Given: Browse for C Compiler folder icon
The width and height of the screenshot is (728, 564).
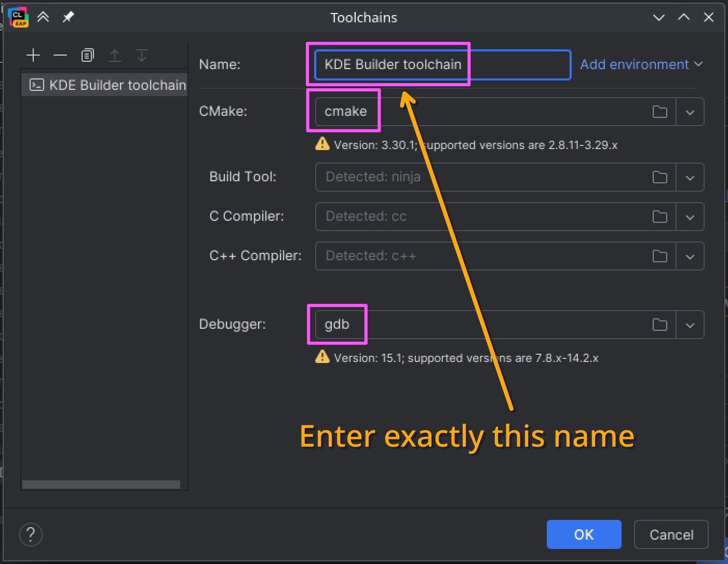Looking at the screenshot, I should 660,217.
